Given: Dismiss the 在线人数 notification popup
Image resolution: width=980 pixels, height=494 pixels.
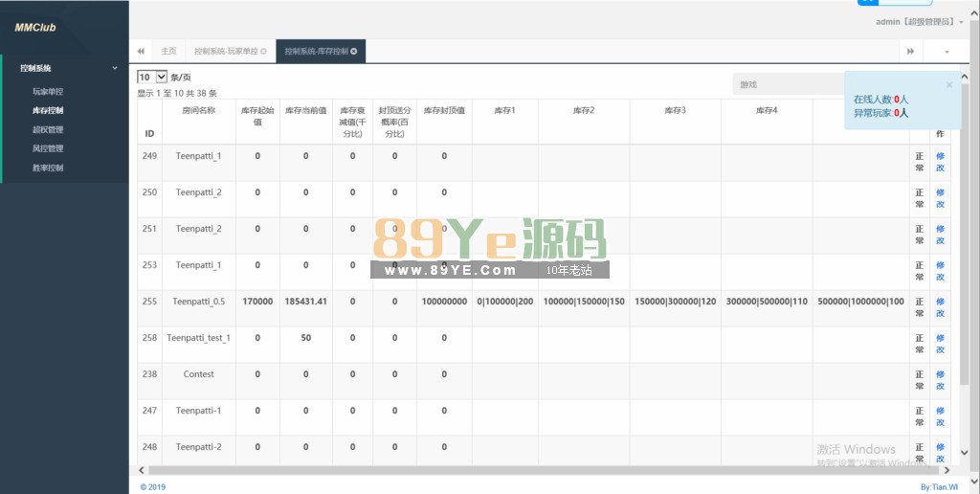Looking at the screenshot, I should [948, 84].
